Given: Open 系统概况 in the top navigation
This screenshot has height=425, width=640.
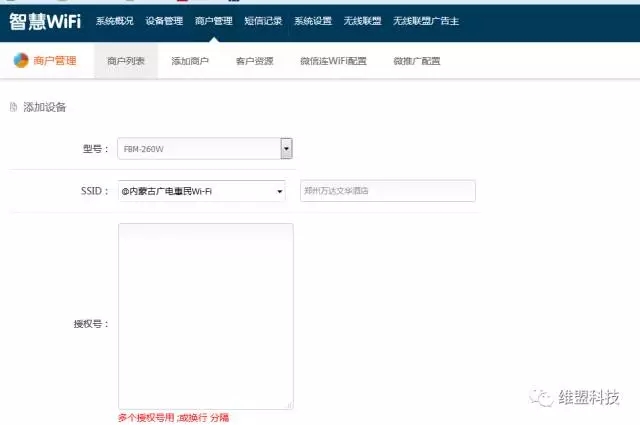Looking at the screenshot, I should 115,21.
